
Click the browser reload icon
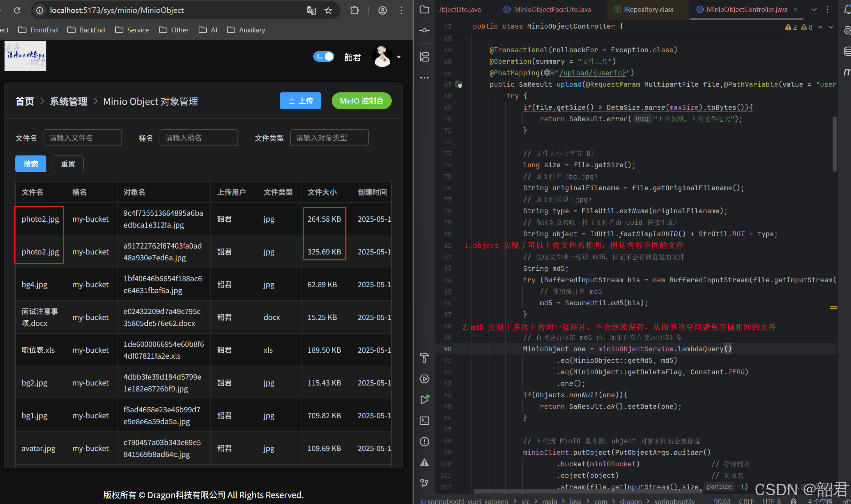[x=17, y=10]
